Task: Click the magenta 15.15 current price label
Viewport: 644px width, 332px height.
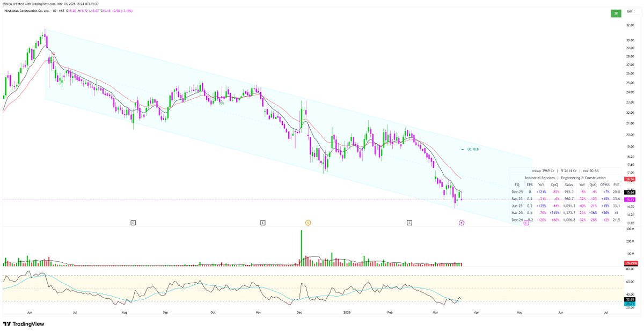Action: (x=630, y=200)
